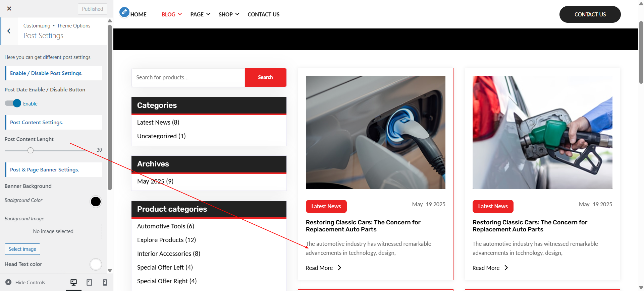
Task: Click the black CONTACT US header button
Action: click(x=590, y=14)
